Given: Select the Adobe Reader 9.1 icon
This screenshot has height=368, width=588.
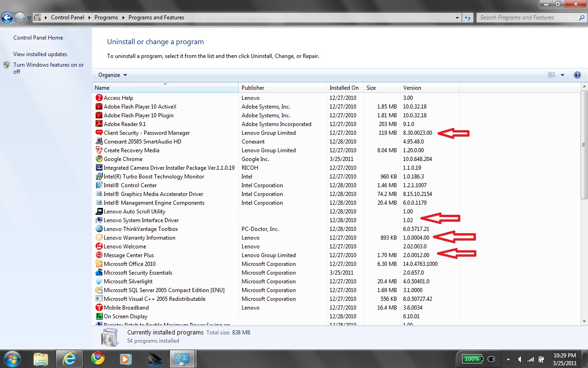Looking at the screenshot, I should (x=99, y=124).
